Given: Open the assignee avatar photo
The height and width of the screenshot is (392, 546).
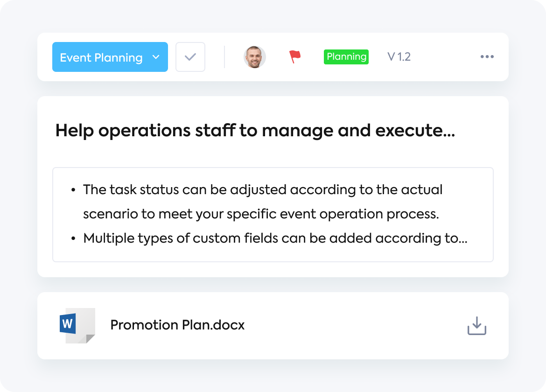Looking at the screenshot, I should tap(254, 57).
